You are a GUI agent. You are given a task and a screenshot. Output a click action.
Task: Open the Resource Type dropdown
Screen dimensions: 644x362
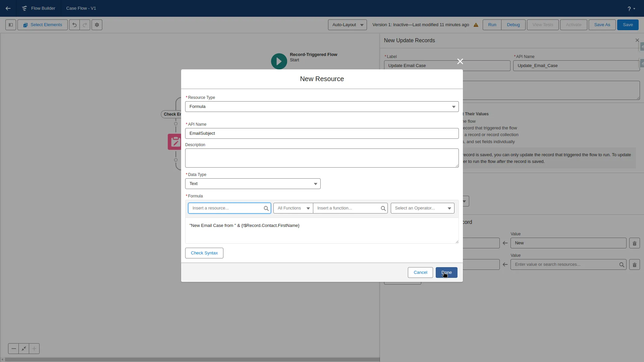tap(322, 107)
